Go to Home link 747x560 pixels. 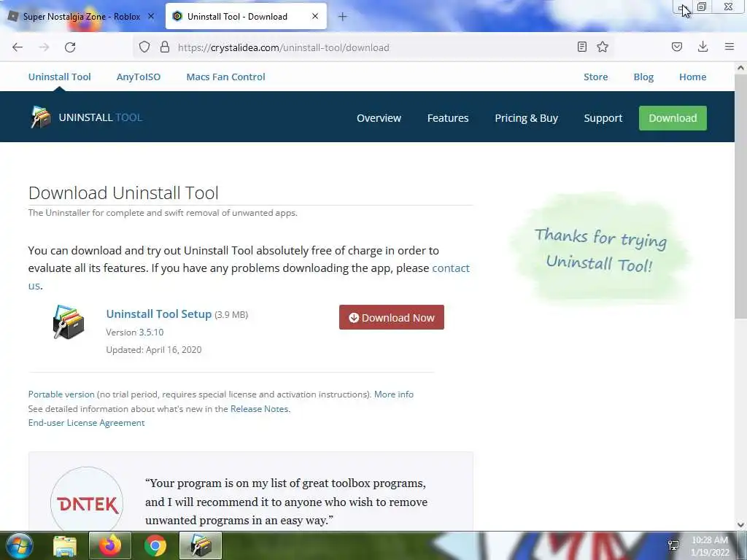tap(693, 77)
